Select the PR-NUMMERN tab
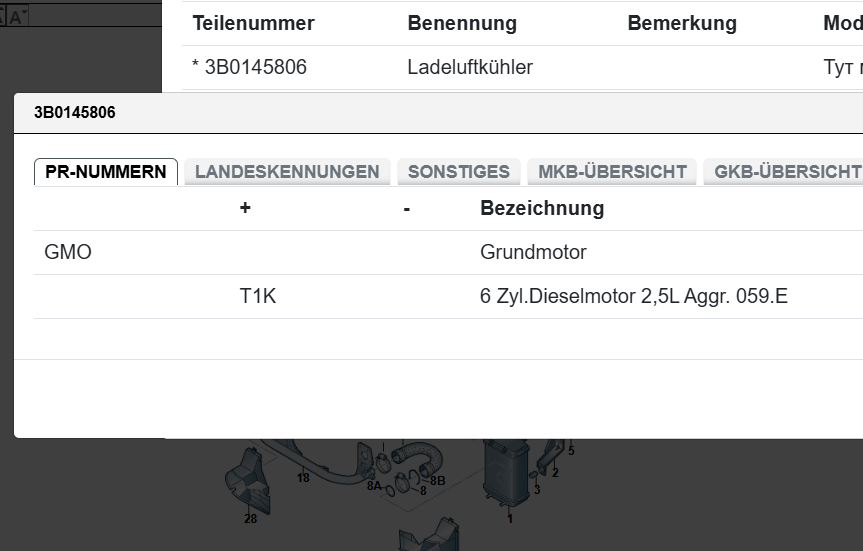 click(x=106, y=172)
